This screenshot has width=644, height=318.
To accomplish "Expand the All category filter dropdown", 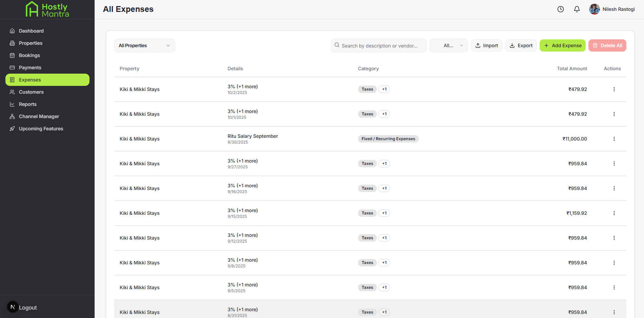I will coord(448,45).
